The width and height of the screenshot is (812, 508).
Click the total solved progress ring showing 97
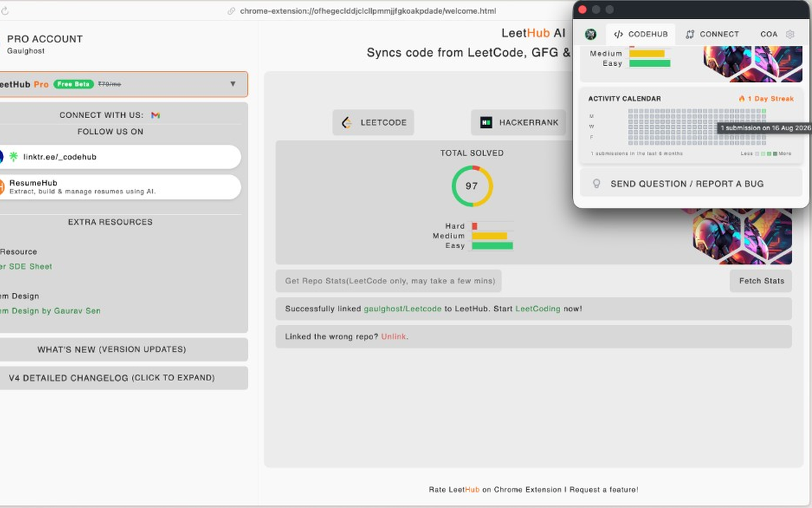click(472, 186)
